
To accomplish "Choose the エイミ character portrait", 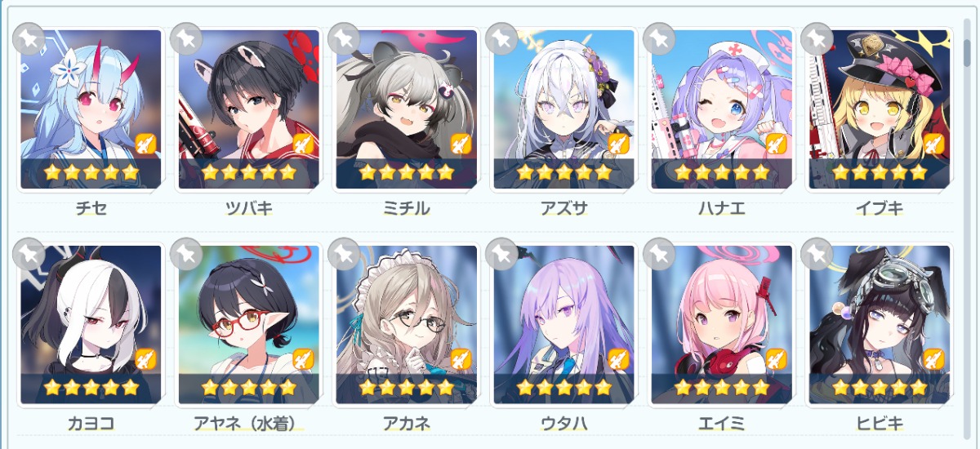I will [x=722, y=325].
